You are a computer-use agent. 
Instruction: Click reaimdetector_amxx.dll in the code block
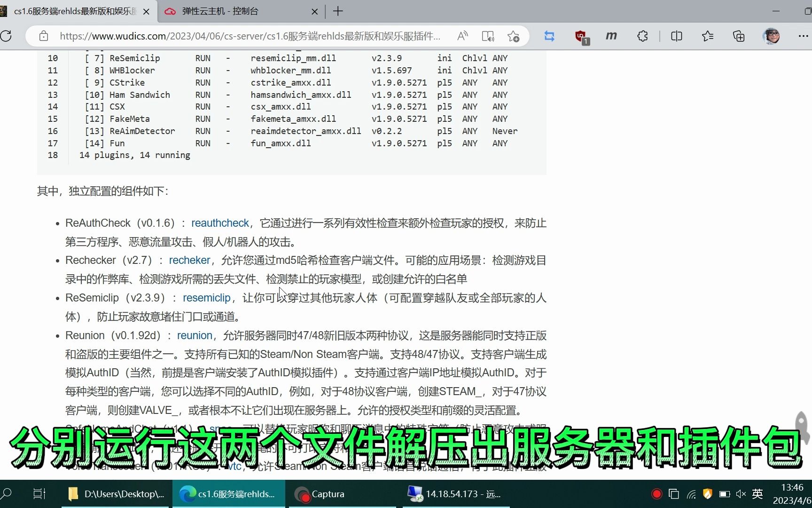click(x=306, y=131)
